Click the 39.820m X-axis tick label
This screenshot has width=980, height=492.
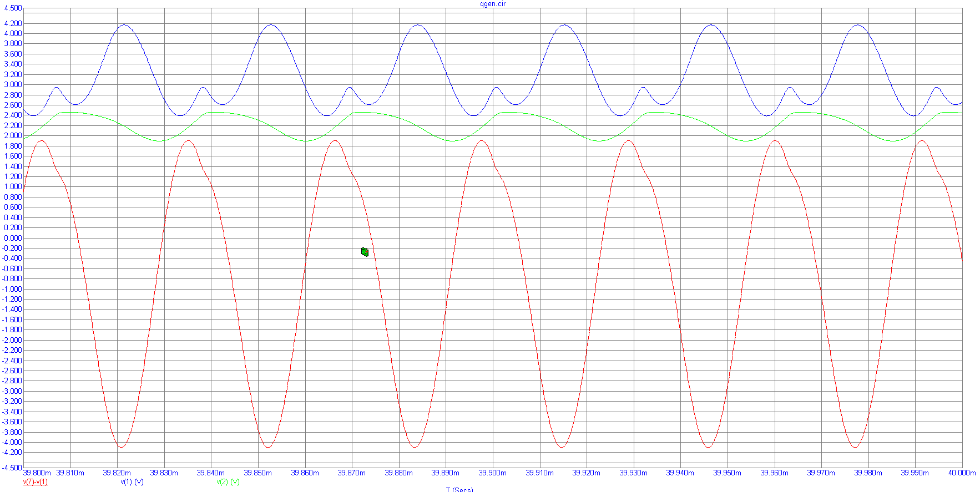[117, 473]
